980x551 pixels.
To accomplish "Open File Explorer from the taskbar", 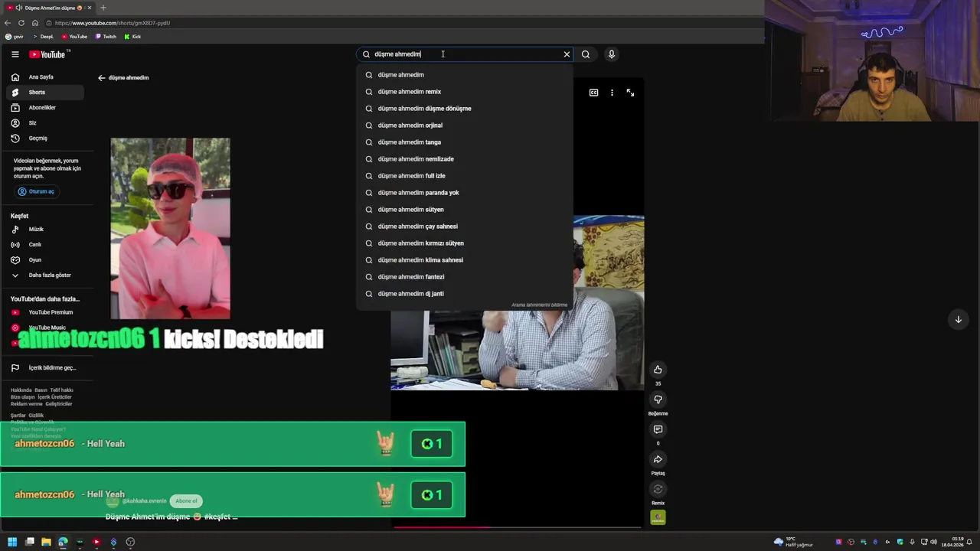I will tap(46, 542).
